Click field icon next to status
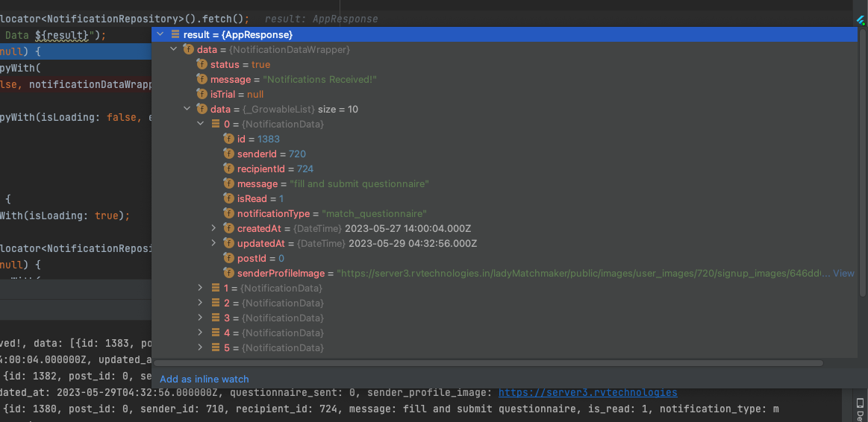 click(x=202, y=64)
